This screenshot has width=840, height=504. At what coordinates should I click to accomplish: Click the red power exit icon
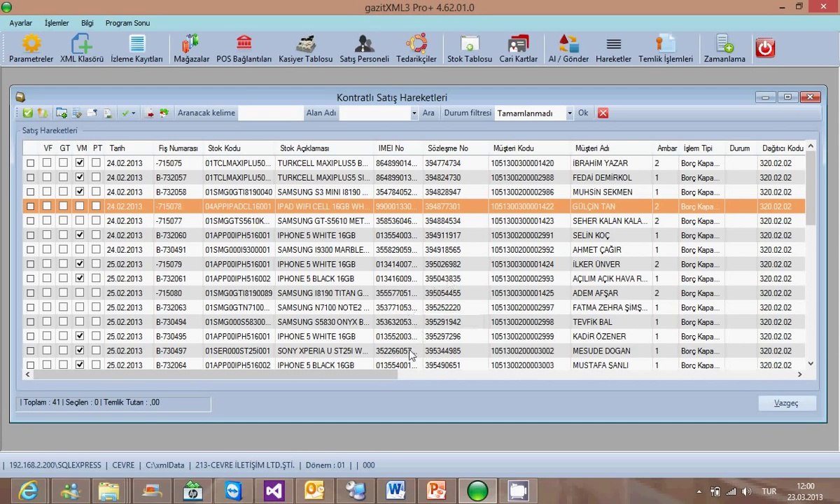click(x=765, y=48)
